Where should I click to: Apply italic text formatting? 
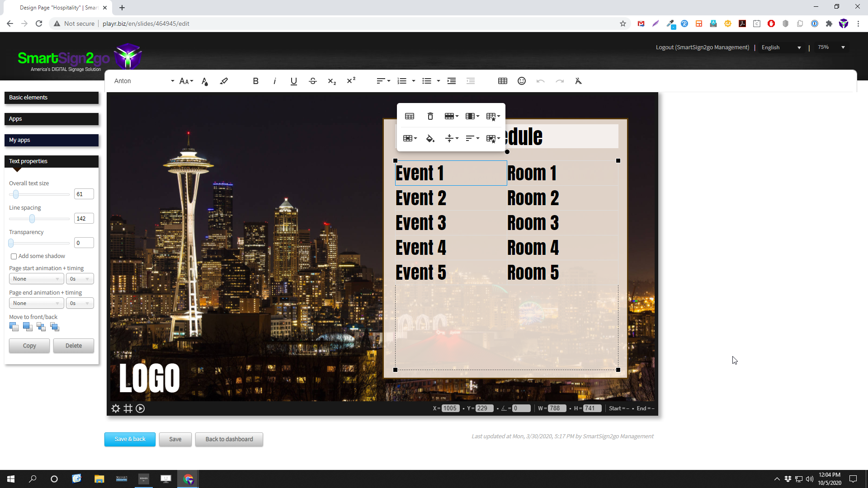[274, 81]
